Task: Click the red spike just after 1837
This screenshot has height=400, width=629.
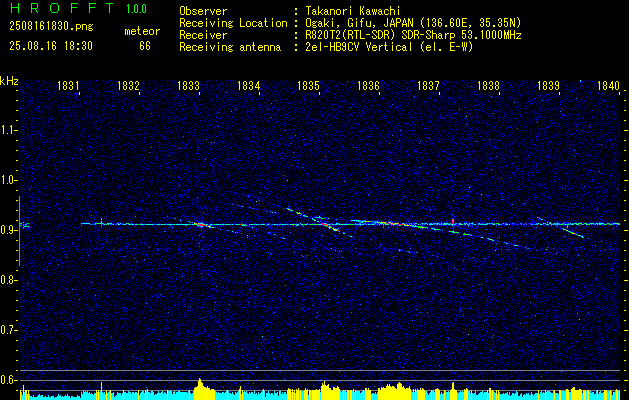Action: pos(453,221)
